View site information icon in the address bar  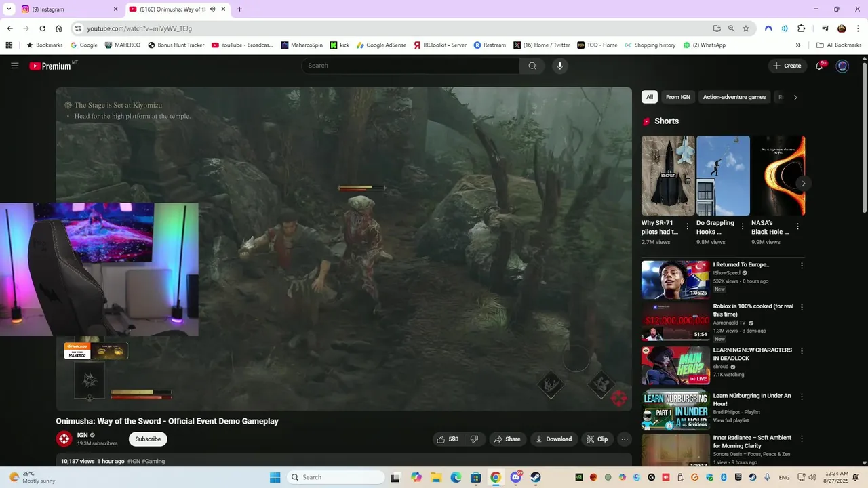click(78, 28)
